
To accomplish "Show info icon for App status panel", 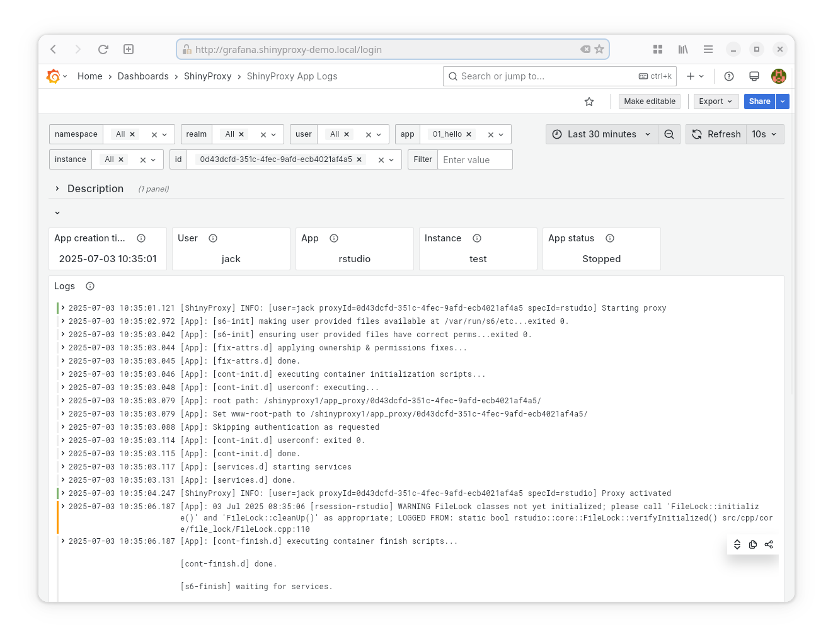I will [x=610, y=238].
